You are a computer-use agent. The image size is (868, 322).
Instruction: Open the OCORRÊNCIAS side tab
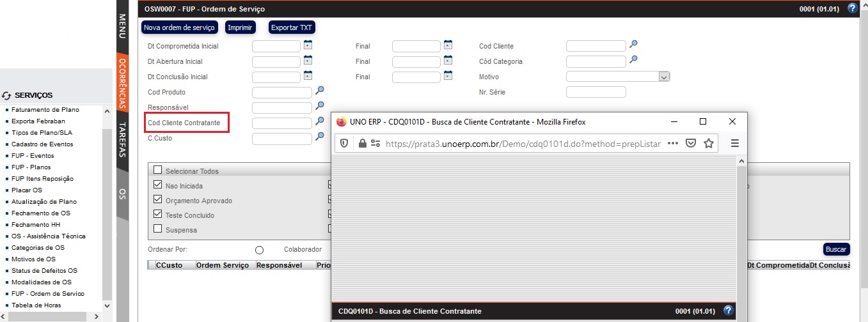(122, 84)
